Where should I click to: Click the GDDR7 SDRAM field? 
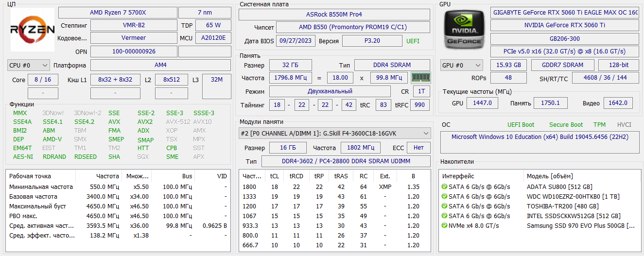(563, 65)
